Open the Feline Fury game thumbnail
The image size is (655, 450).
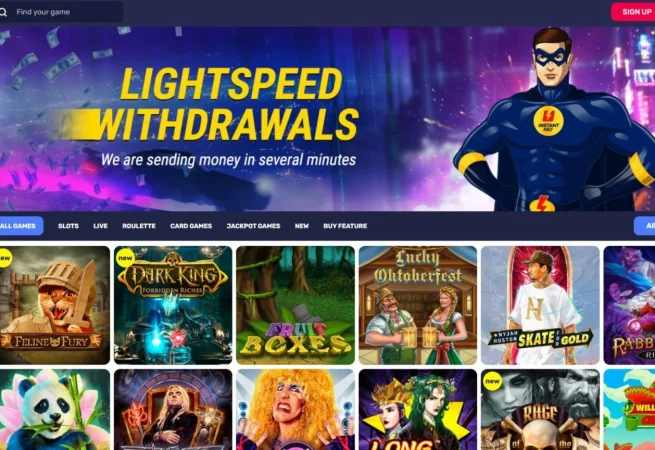point(55,305)
